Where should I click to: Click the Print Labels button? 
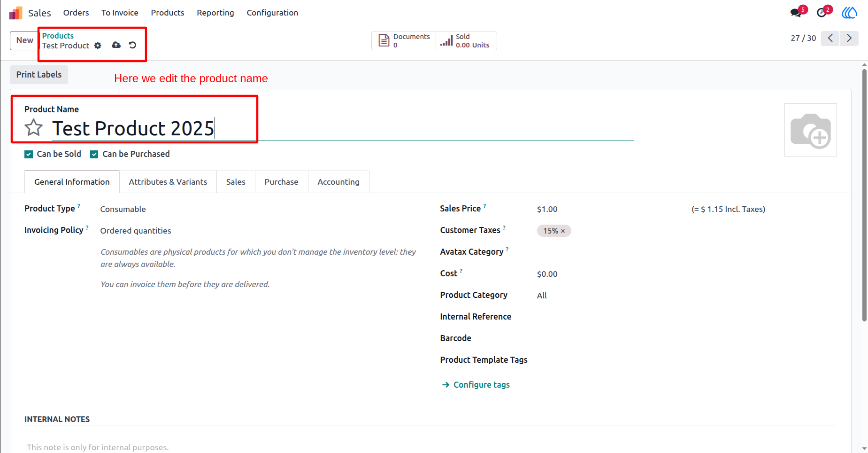pos(39,75)
